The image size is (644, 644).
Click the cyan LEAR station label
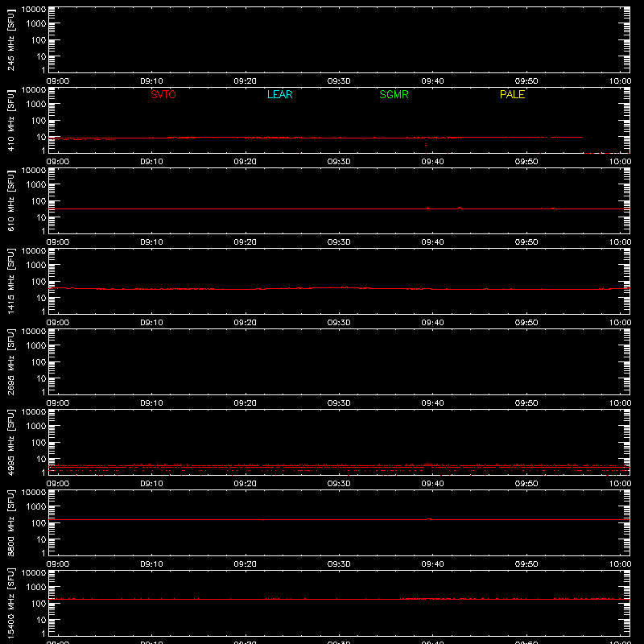click(x=279, y=94)
